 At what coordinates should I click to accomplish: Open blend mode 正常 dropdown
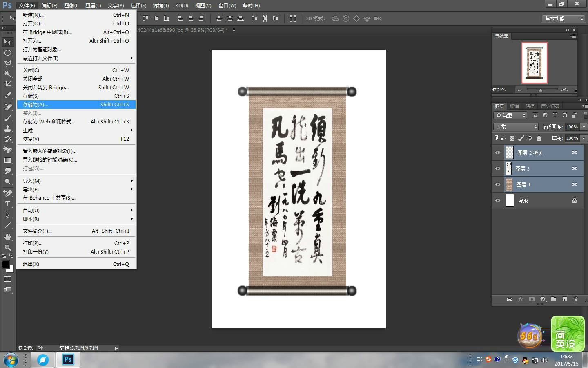(x=516, y=127)
